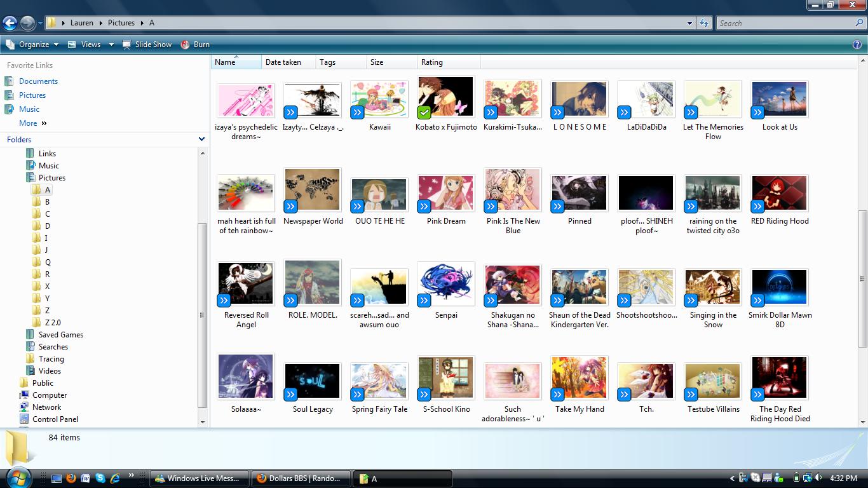Start the Slide Show

147,44
